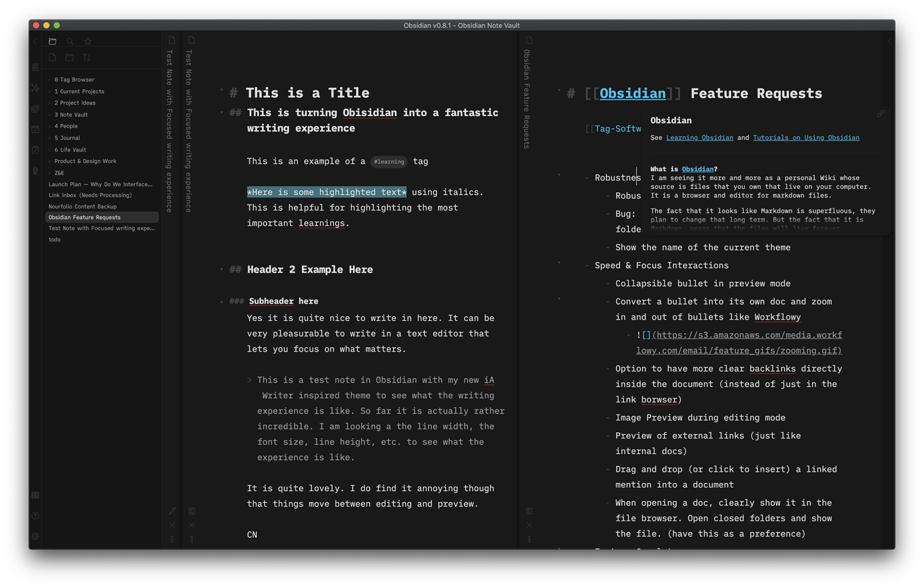The height and width of the screenshot is (587, 924).
Task: Open the starred notes tab
Action: pos(88,42)
